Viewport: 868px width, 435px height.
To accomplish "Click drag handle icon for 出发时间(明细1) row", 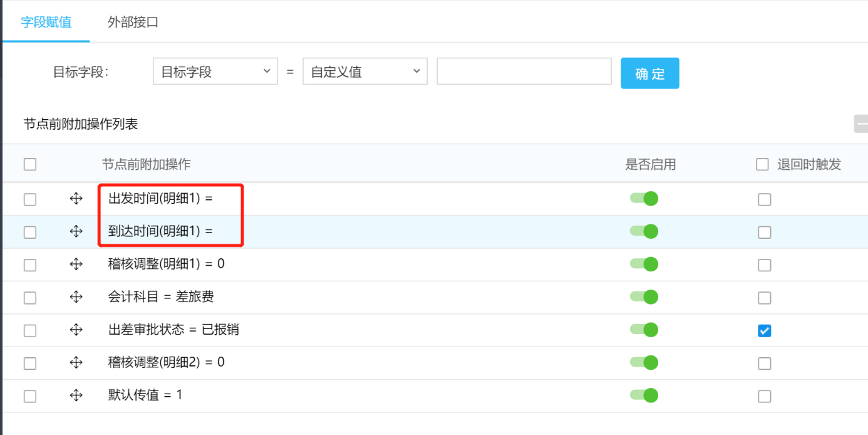I will (x=76, y=199).
